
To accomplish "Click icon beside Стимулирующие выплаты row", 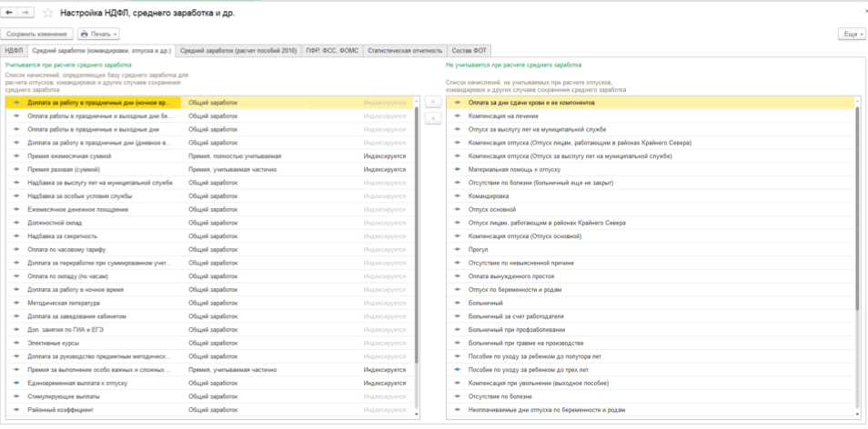I will coord(16,396).
